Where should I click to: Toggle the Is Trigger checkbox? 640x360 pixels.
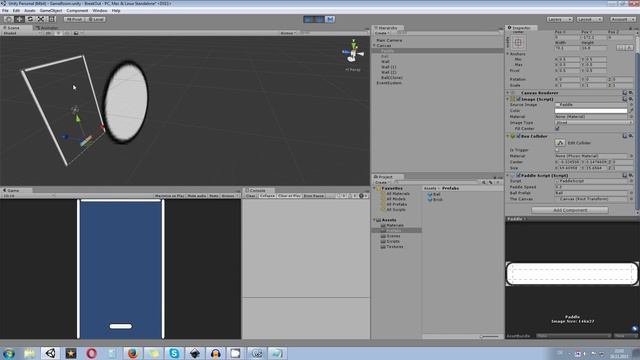tap(557, 150)
